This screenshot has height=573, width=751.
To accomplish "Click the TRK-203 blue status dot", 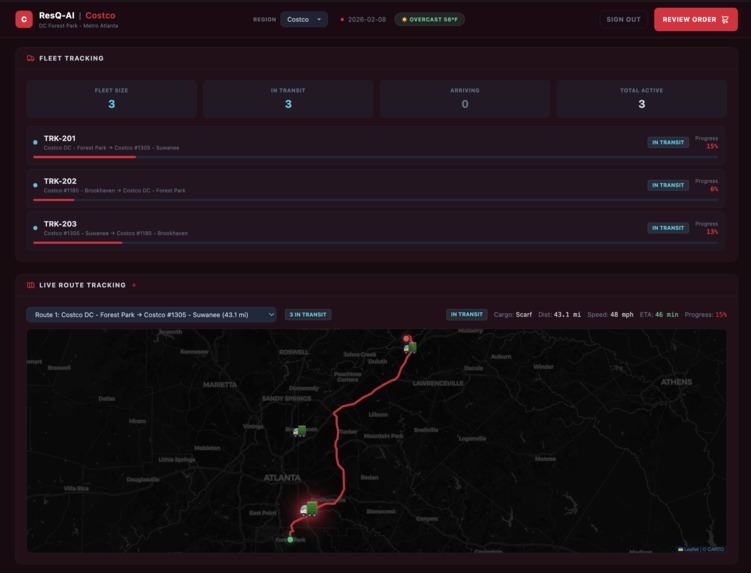I will point(35,228).
